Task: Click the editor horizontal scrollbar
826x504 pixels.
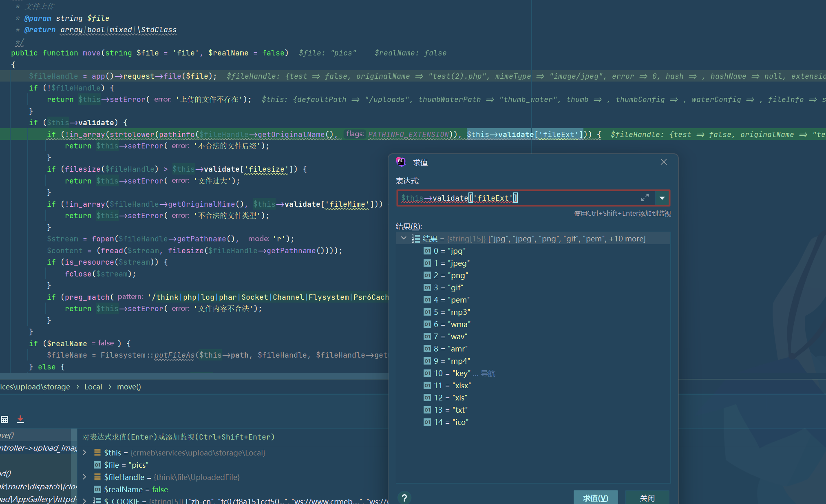Action: coord(194,376)
